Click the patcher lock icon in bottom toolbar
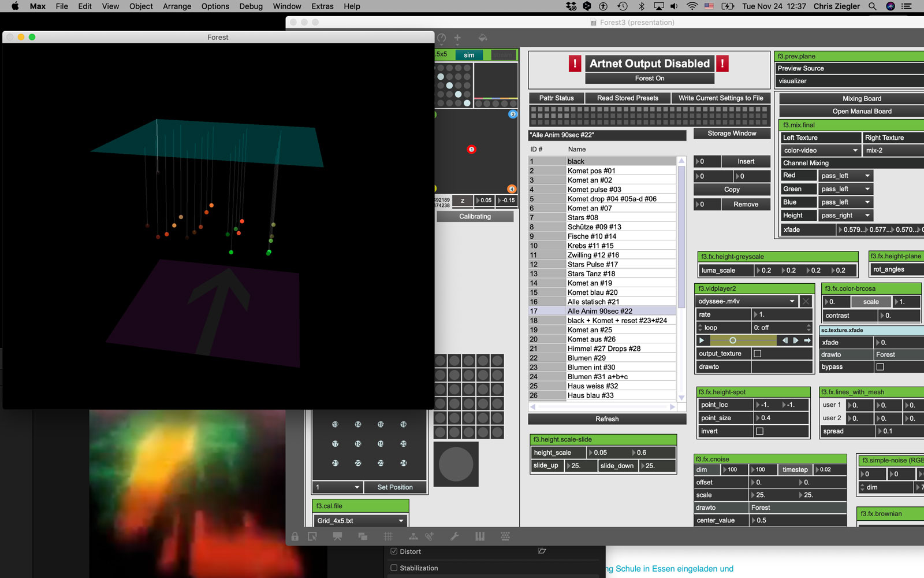 click(295, 536)
